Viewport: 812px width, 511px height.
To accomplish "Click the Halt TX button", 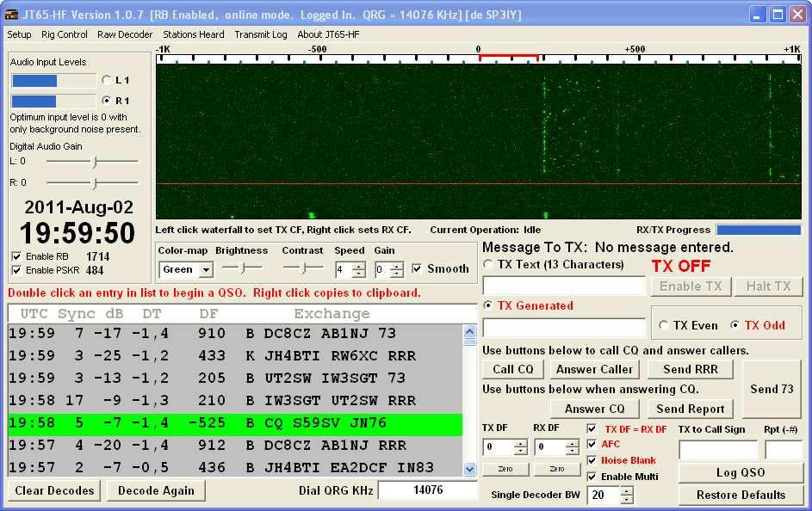I will point(768,286).
